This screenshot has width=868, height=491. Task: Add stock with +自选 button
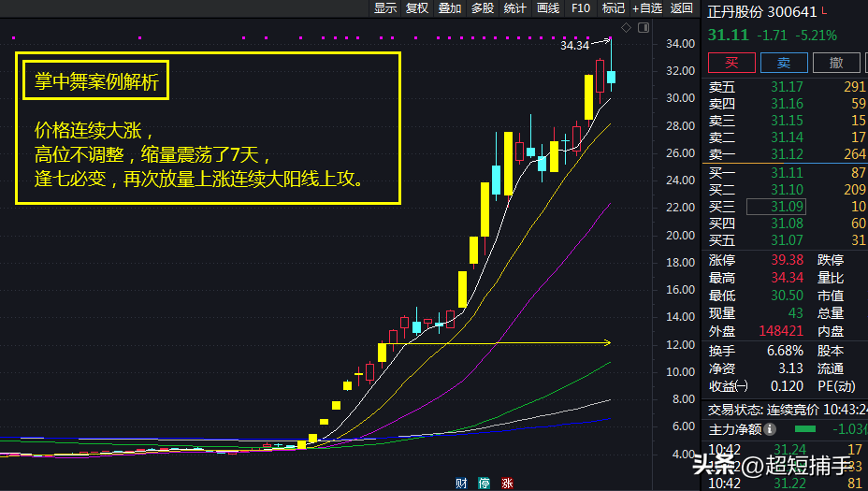(647, 8)
